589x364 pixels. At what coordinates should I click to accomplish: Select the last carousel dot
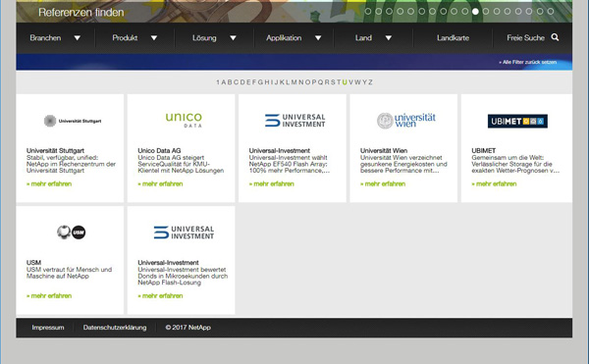551,11
